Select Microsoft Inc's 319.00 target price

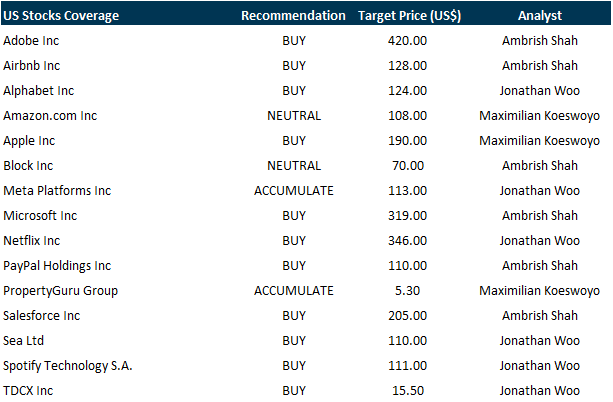[407, 216]
